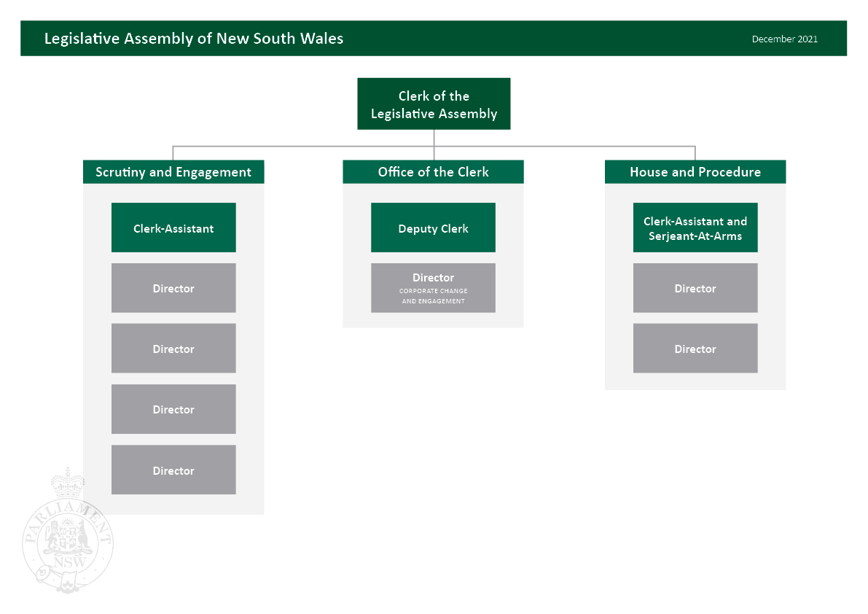Select the 'Scrutiny and Engagement' header
Viewport: 868px width, 614px height.
pyautogui.click(x=173, y=171)
